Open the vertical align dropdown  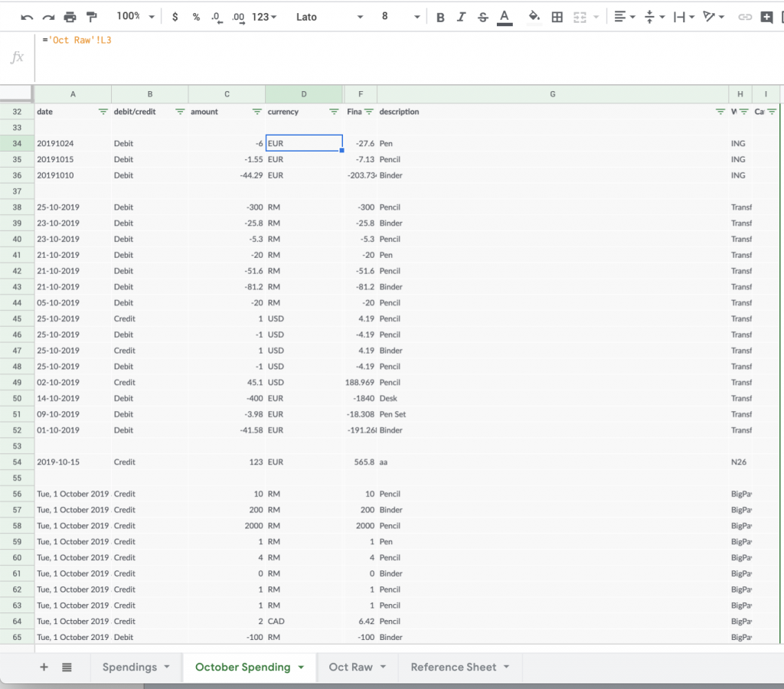pyautogui.click(x=654, y=17)
